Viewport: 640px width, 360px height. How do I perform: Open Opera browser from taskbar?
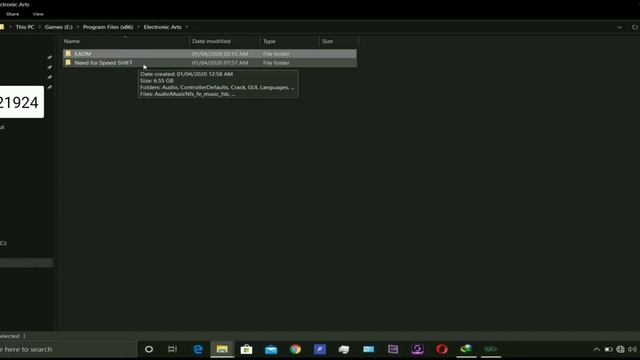coord(442,349)
